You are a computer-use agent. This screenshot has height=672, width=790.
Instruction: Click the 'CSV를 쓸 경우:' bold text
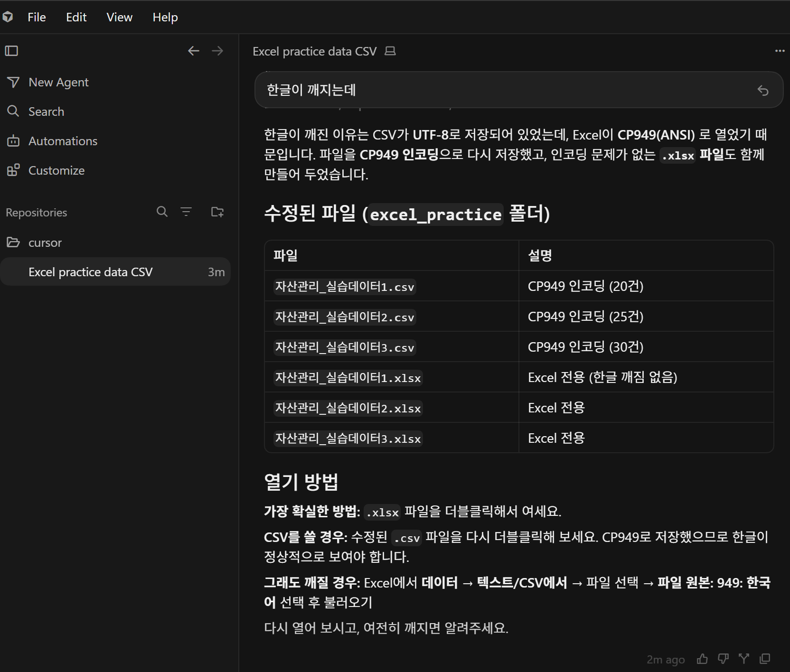306,537
